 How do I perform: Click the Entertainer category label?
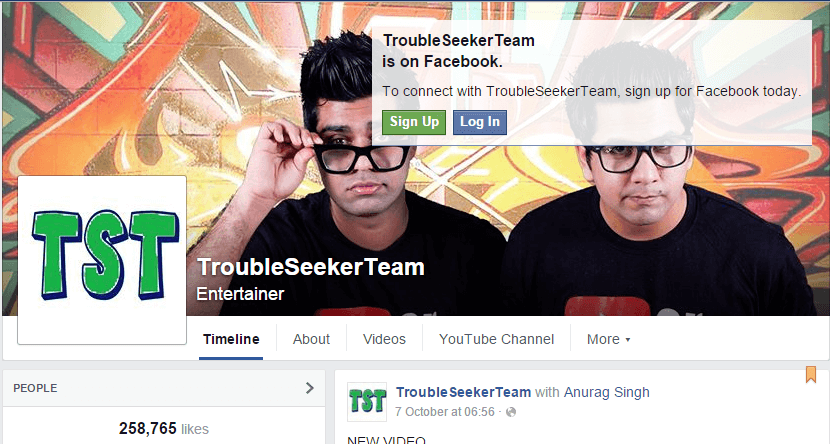[x=240, y=294]
